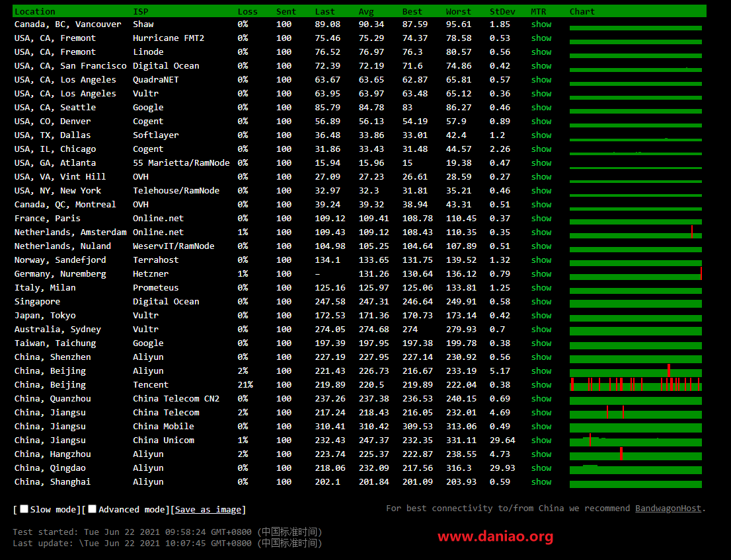Show MTR for Jiangsu China Telecom

pos(541,412)
